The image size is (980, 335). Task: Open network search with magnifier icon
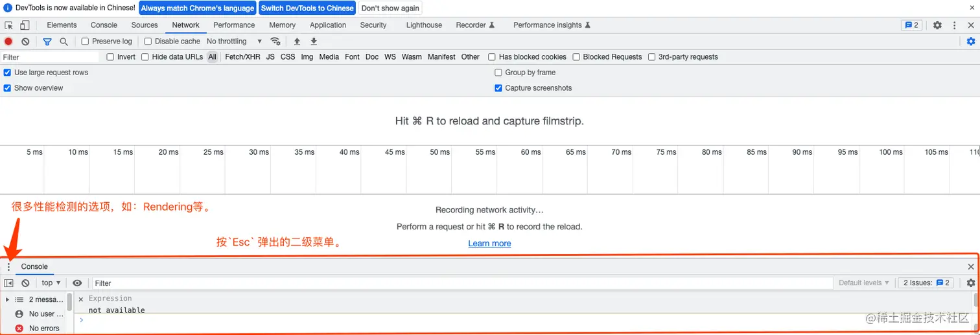[64, 41]
